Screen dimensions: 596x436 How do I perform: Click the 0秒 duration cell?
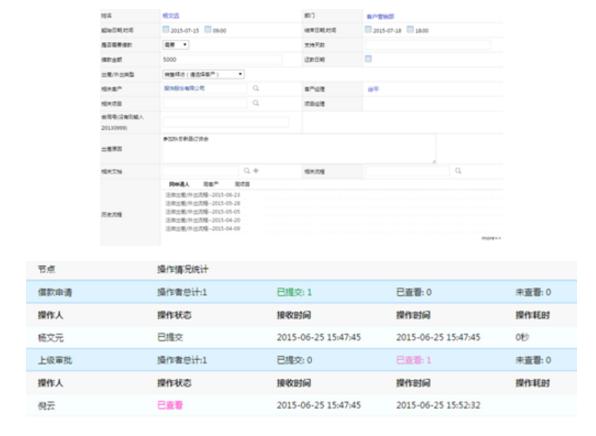tap(522, 337)
